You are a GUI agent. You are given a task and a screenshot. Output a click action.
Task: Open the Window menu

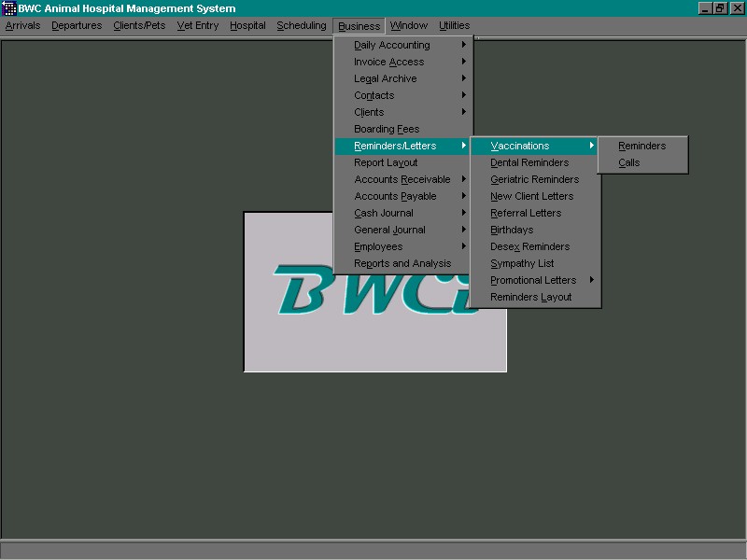click(409, 26)
